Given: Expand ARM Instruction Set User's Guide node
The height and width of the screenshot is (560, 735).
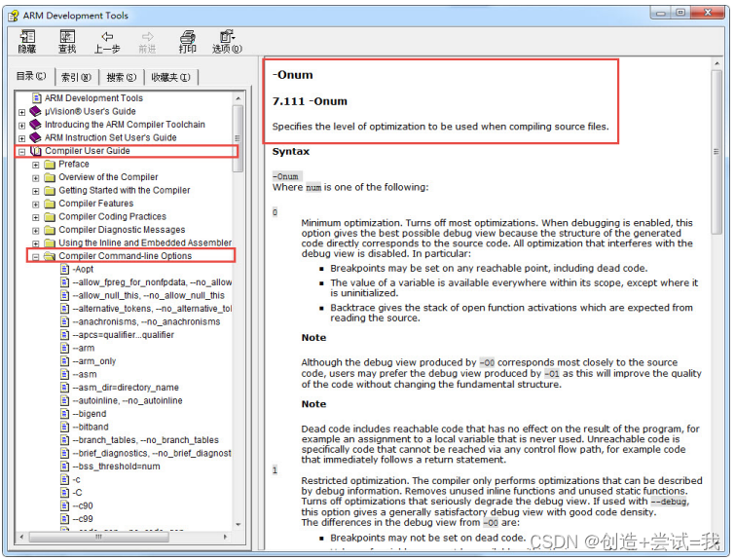Looking at the screenshot, I should pyautogui.click(x=21, y=138).
